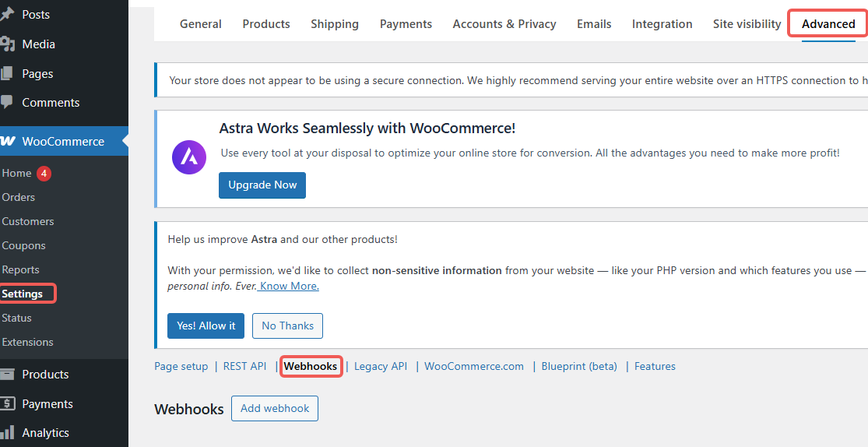This screenshot has height=447, width=868.
Task: Open the Shipping settings tab
Action: [x=335, y=24]
